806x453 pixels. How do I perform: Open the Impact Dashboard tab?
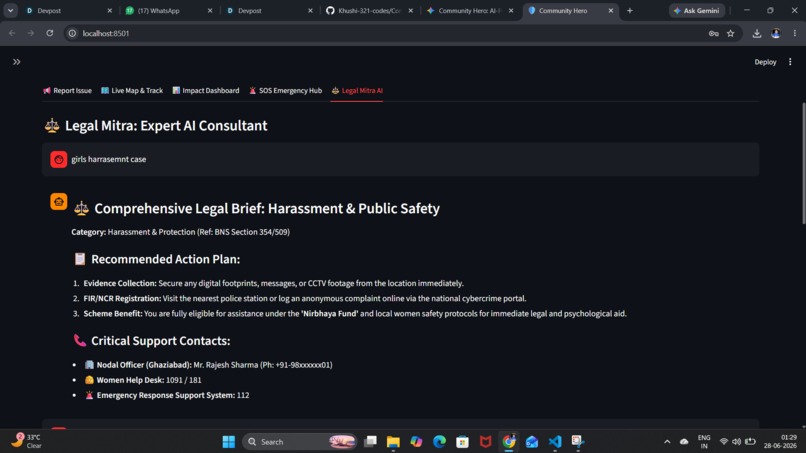pyautogui.click(x=206, y=90)
